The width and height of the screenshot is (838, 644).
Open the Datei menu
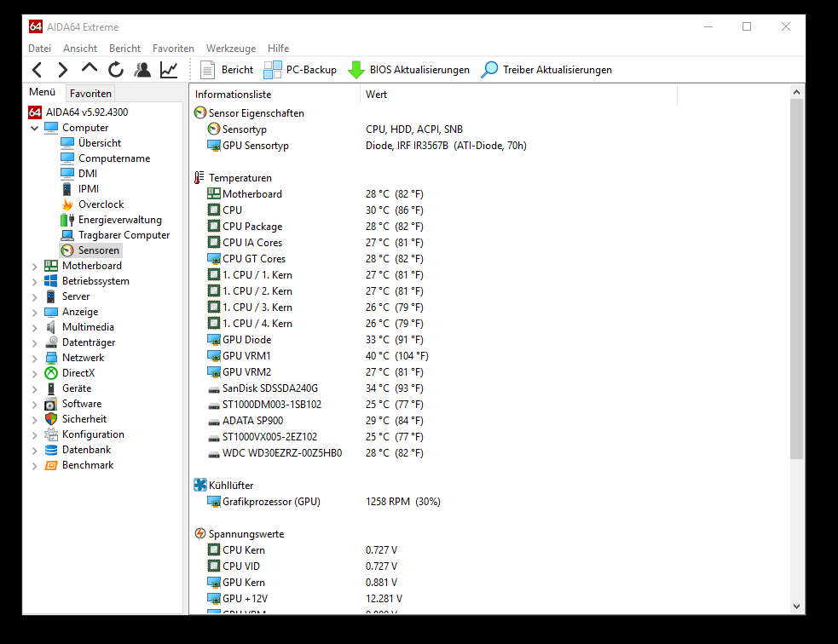39,48
